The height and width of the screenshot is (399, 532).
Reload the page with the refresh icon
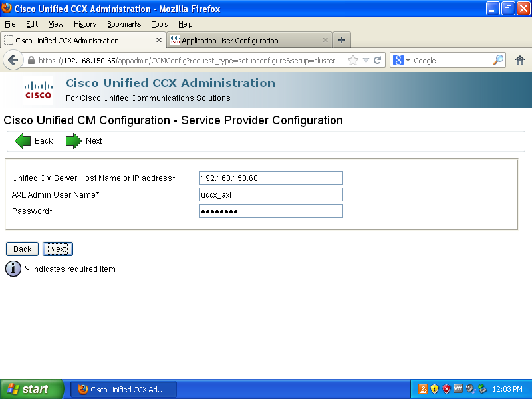pos(377,61)
